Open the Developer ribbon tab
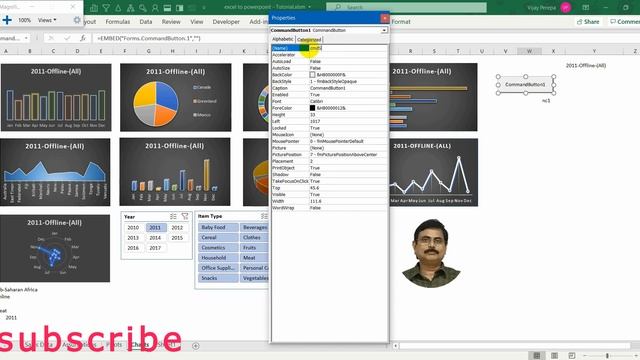The height and width of the screenshot is (360, 640). pos(226,22)
